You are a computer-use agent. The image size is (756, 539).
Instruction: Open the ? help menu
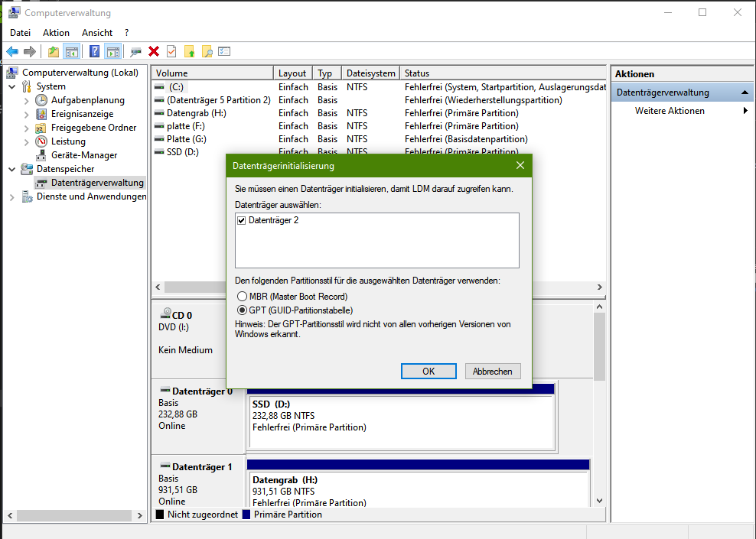tap(127, 33)
